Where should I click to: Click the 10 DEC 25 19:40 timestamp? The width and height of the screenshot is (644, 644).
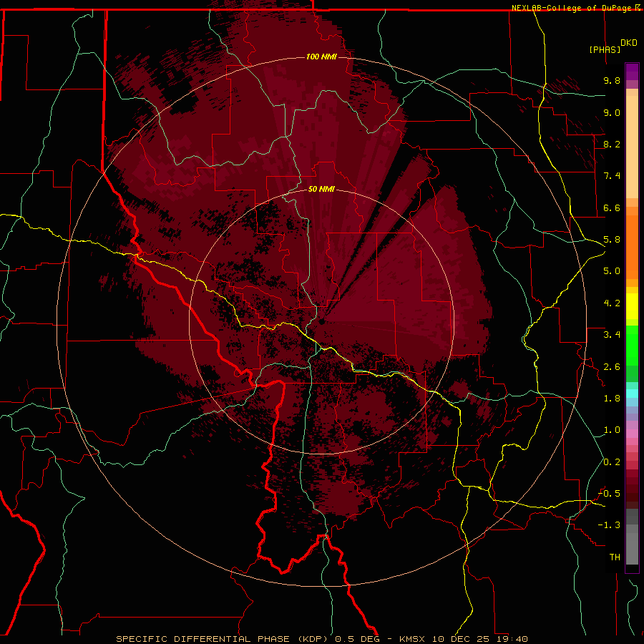[x=479, y=639]
